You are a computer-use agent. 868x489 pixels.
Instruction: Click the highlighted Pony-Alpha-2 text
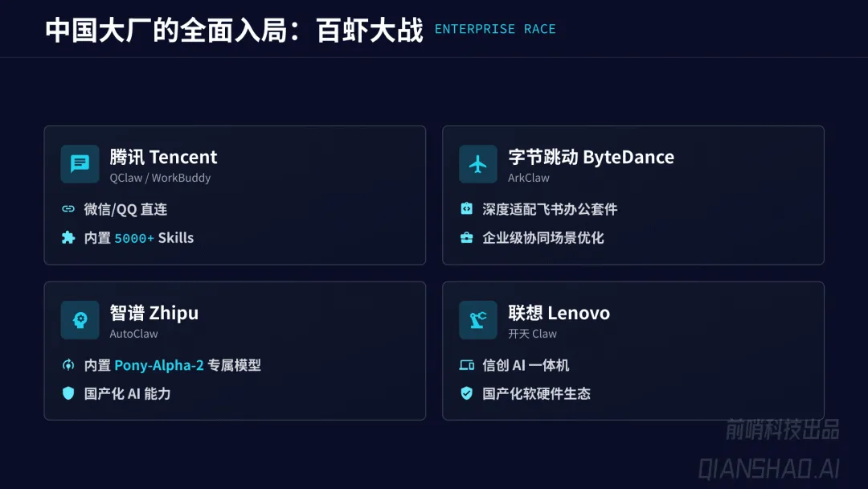(x=158, y=365)
